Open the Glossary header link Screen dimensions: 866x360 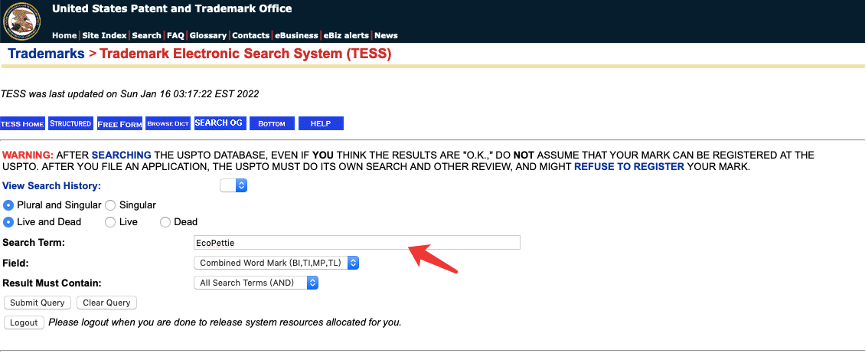[x=208, y=35]
